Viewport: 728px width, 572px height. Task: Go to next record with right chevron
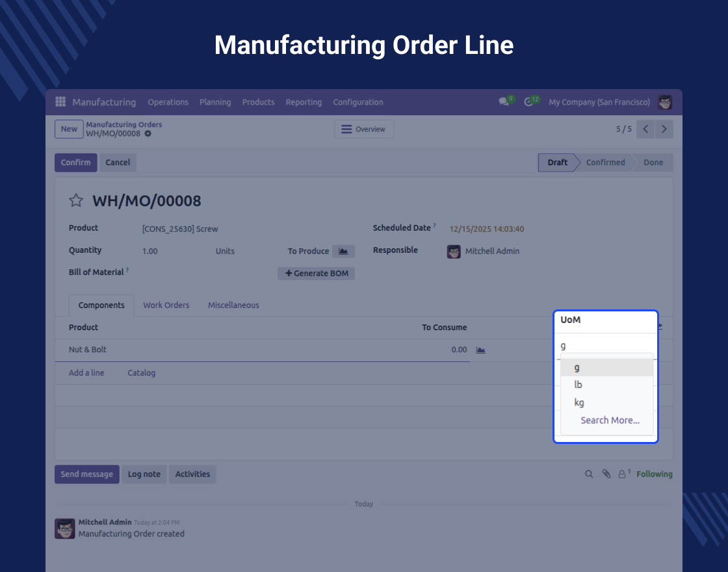tap(664, 129)
